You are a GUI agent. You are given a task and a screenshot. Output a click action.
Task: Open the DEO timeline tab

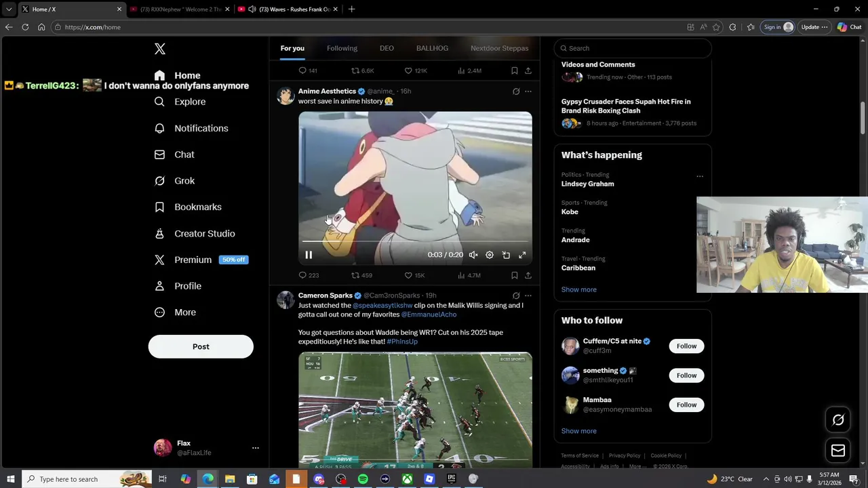[x=387, y=48]
